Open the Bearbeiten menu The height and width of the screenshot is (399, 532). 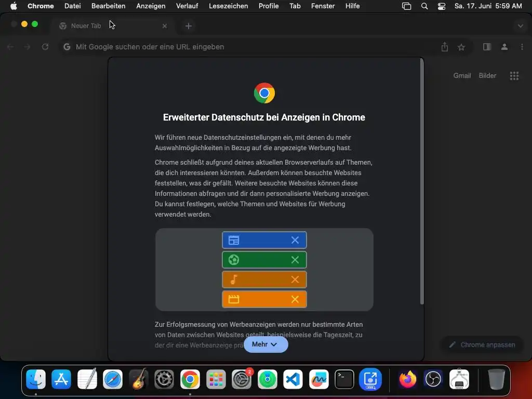(x=108, y=6)
